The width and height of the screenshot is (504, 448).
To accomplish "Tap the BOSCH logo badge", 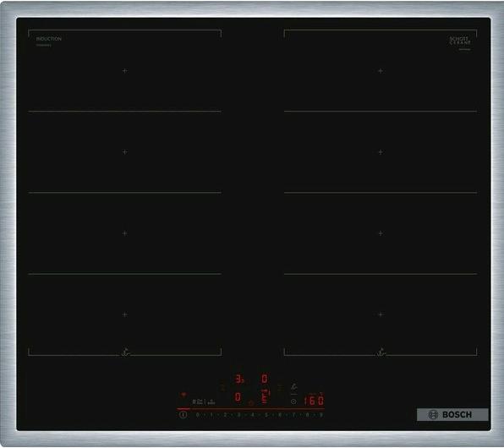I will pyautogui.click(x=452, y=414).
